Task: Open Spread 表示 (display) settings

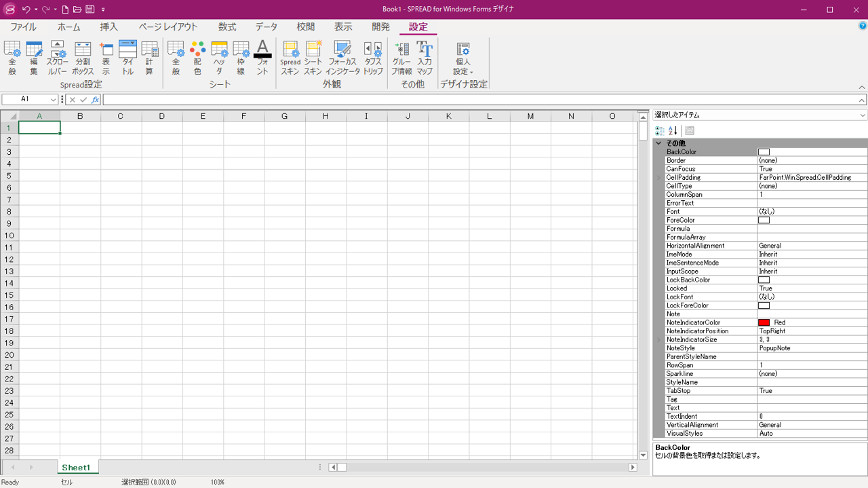Action: 106,58
